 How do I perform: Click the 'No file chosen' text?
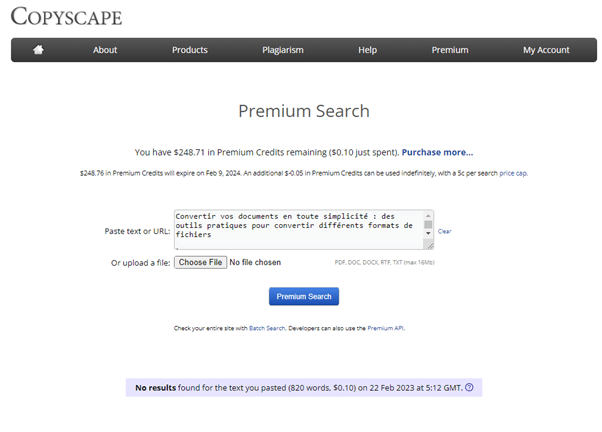coord(255,262)
